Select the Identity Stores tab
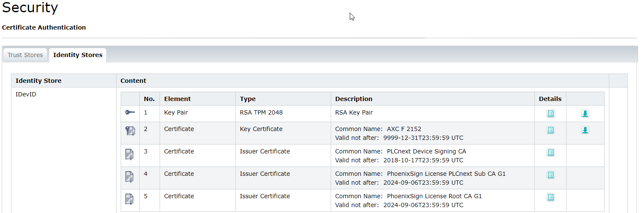Image resolution: width=644 pixels, height=213 pixels. click(77, 55)
